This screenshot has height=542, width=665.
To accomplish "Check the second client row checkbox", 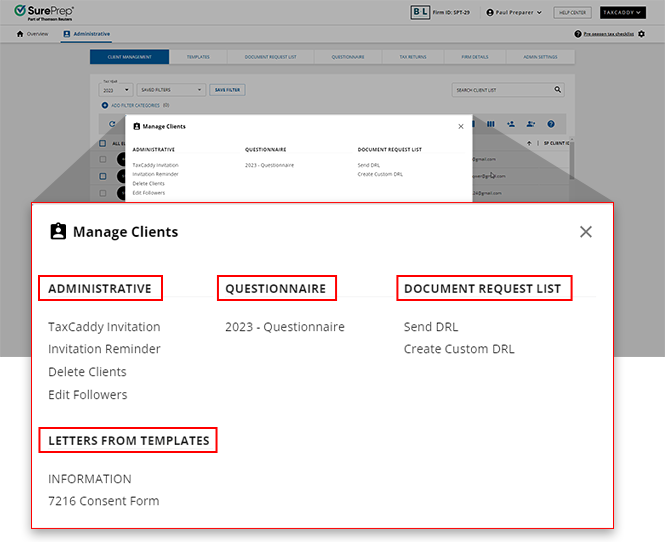I will tap(103, 176).
